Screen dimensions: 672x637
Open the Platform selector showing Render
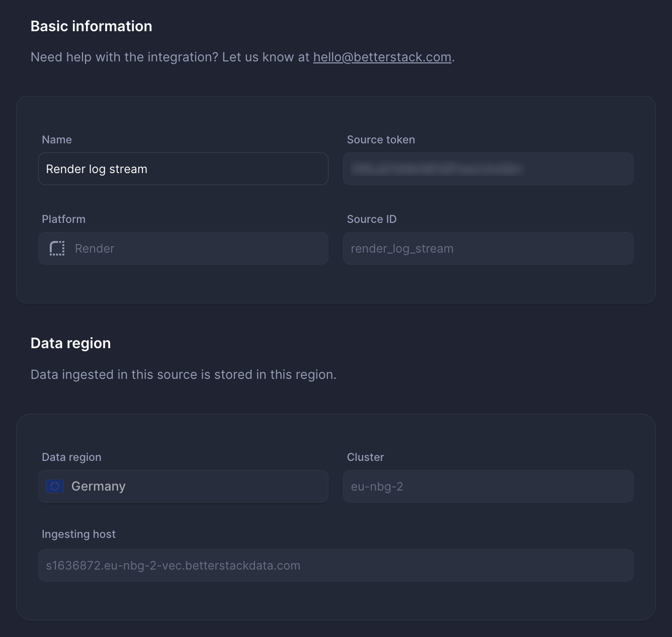point(183,248)
